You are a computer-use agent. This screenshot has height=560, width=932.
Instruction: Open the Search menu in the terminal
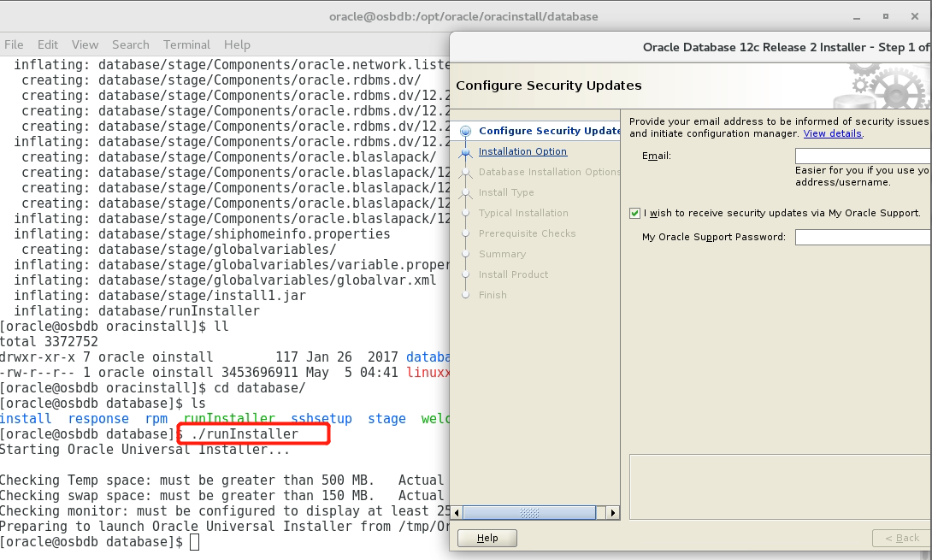[x=130, y=44]
